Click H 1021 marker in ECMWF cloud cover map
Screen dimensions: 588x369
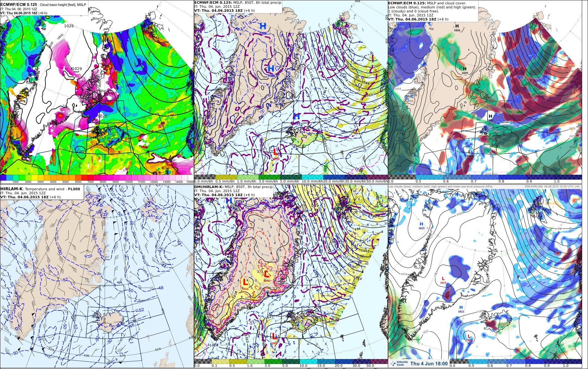490,118
